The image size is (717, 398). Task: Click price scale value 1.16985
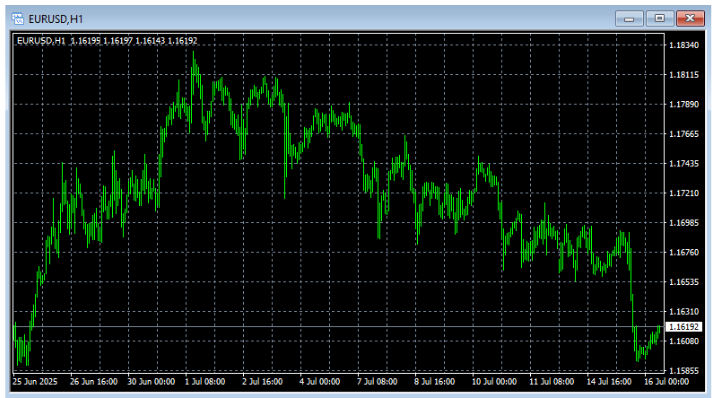point(684,223)
